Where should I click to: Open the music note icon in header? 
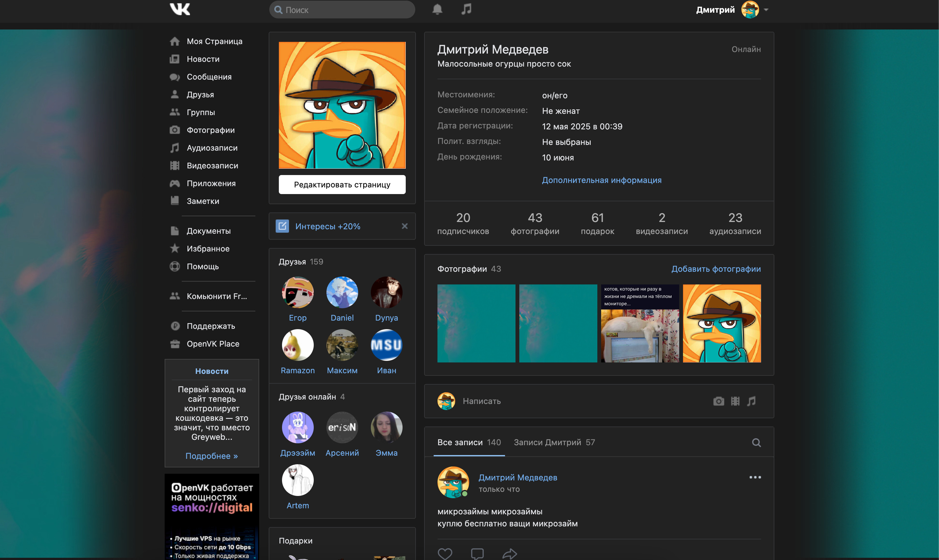click(x=466, y=9)
